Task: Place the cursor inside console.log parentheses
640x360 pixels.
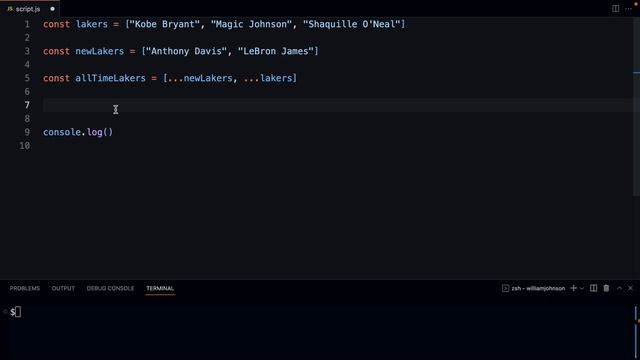Action: 108,132
